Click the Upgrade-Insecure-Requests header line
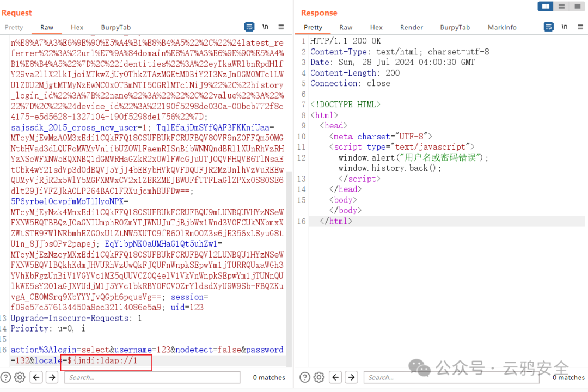The width and height of the screenshot is (588, 392). (x=76, y=318)
